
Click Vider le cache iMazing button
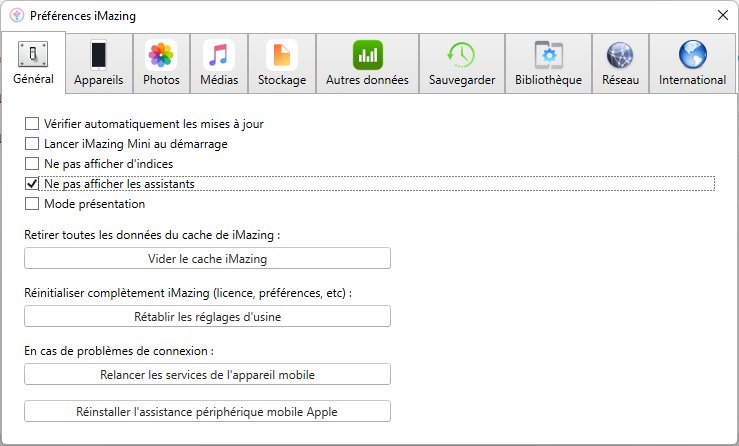coord(207,258)
